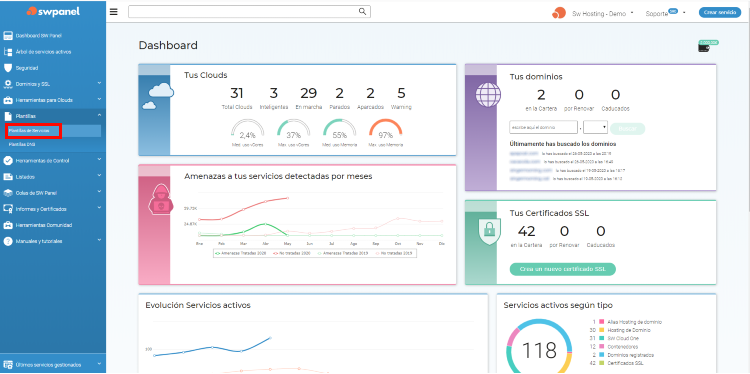
Task: Click the search magnifier icon
Action: click(x=363, y=11)
